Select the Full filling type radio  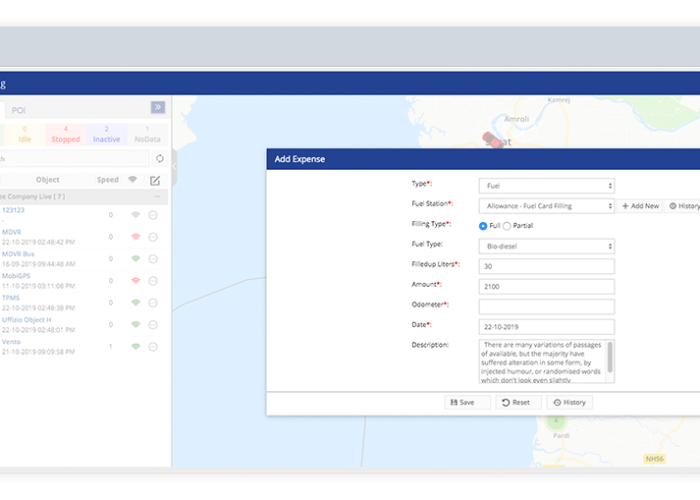tap(484, 225)
